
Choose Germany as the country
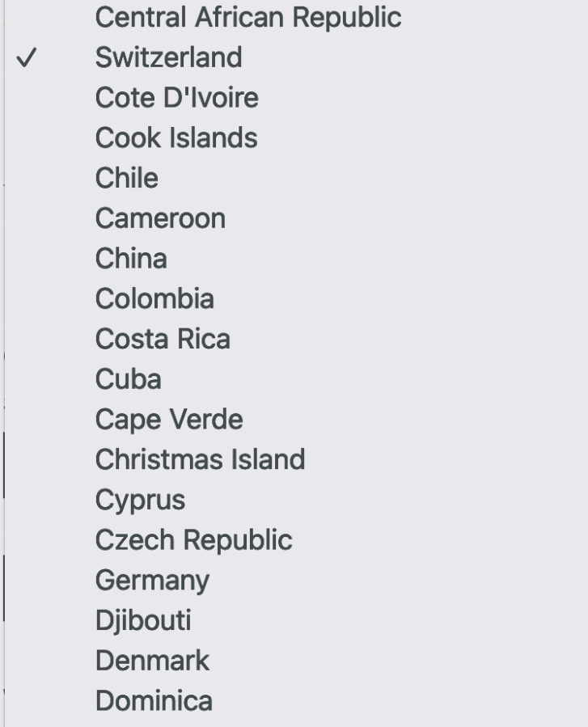[x=152, y=581]
